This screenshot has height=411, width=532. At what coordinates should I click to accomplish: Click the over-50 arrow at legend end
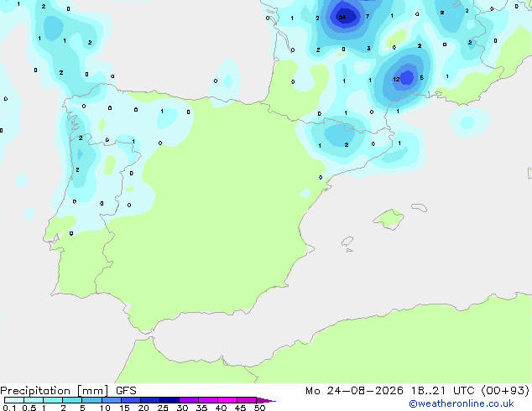(x=266, y=400)
